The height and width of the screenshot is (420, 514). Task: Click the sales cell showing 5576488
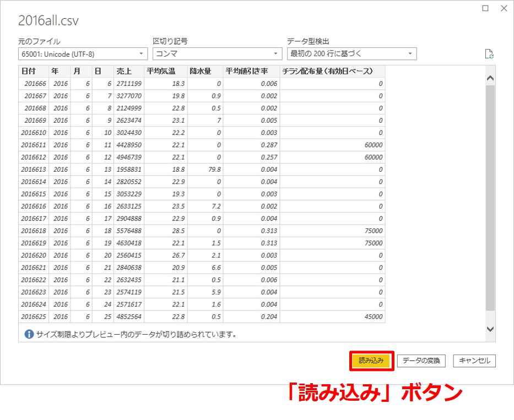tap(129, 231)
